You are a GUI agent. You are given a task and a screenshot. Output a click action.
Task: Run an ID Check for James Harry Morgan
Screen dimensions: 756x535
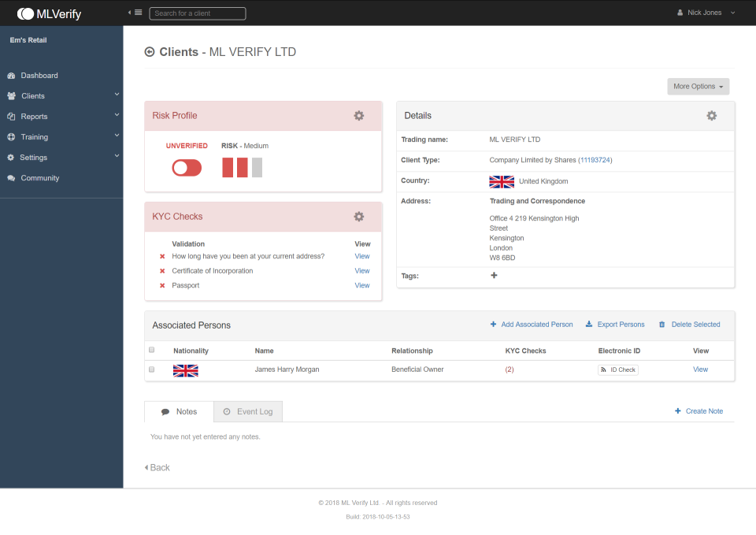617,369
